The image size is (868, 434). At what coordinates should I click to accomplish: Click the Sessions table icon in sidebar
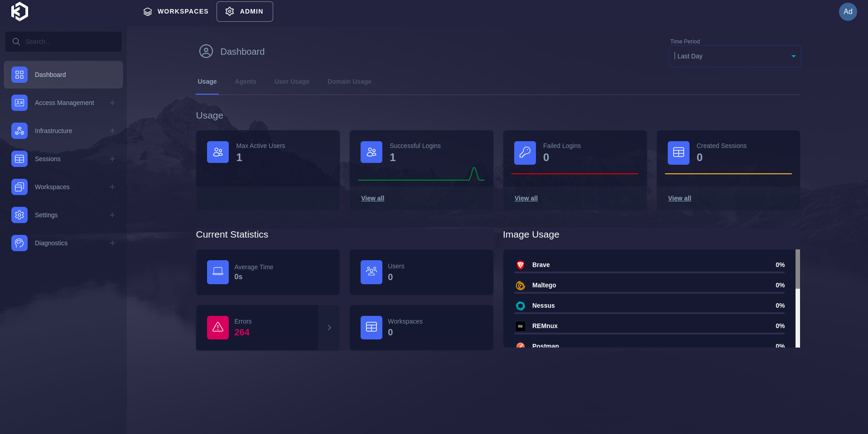pyautogui.click(x=19, y=159)
